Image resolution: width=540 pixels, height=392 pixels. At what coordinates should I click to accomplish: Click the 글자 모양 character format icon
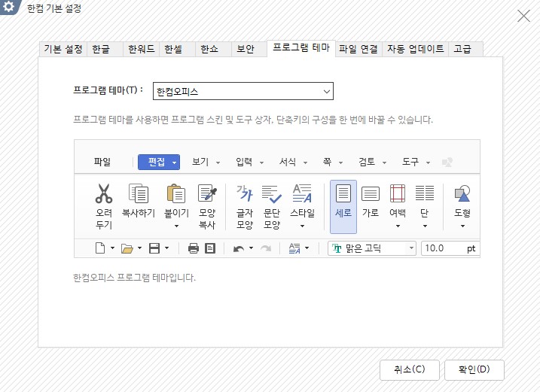245,193
